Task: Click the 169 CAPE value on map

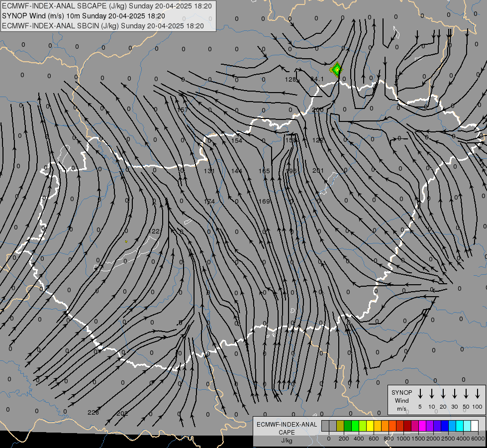Action: coord(264,202)
